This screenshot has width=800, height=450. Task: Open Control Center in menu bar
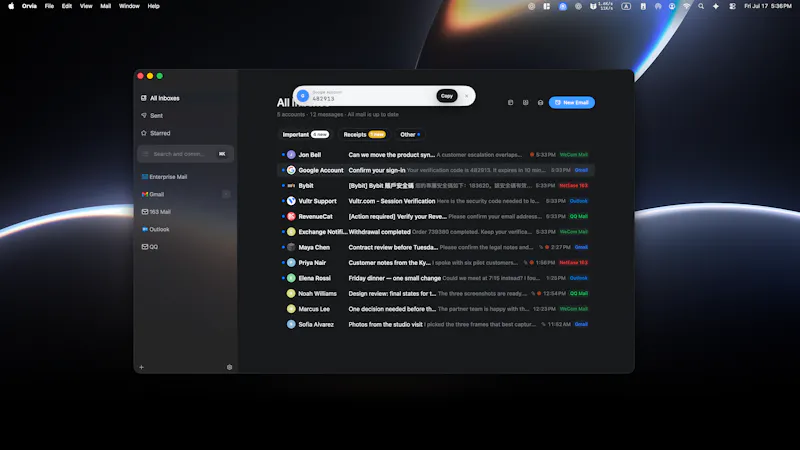coord(732,6)
